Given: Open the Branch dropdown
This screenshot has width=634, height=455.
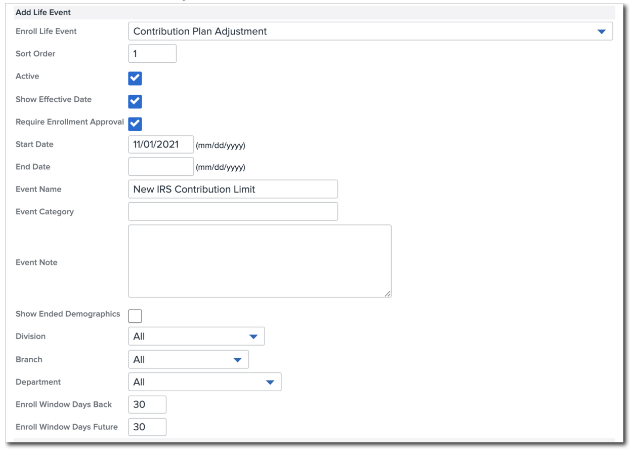Looking at the screenshot, I should [188, 360].
